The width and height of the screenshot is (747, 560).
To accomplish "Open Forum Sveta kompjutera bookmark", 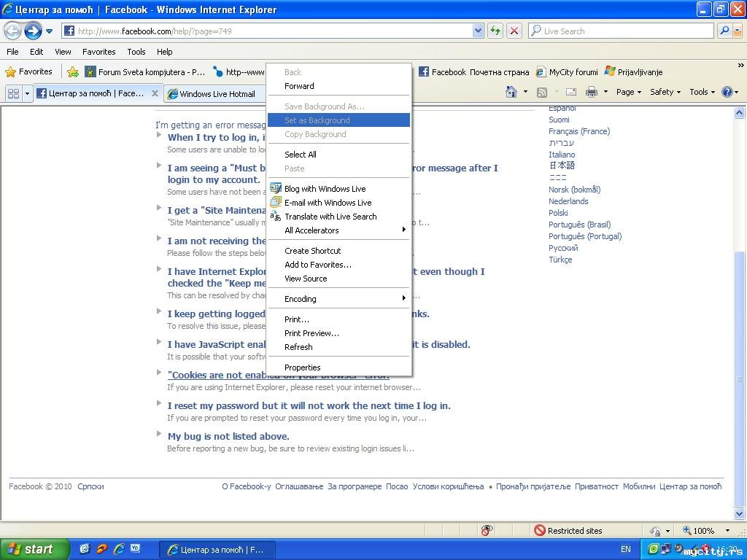I will (145, 72).
